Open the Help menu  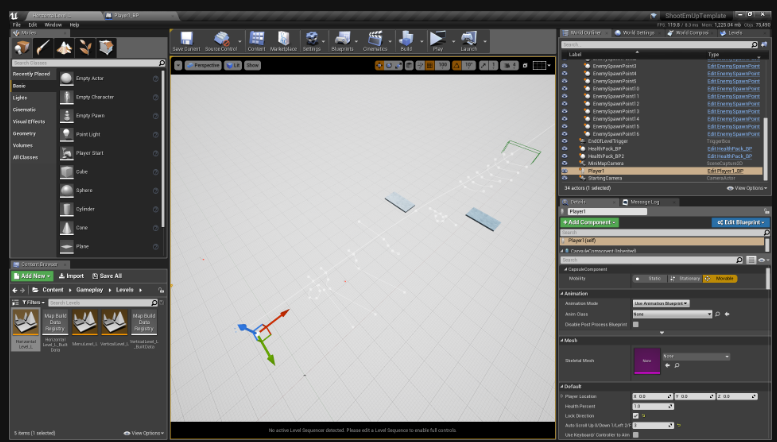pos(74,25)
